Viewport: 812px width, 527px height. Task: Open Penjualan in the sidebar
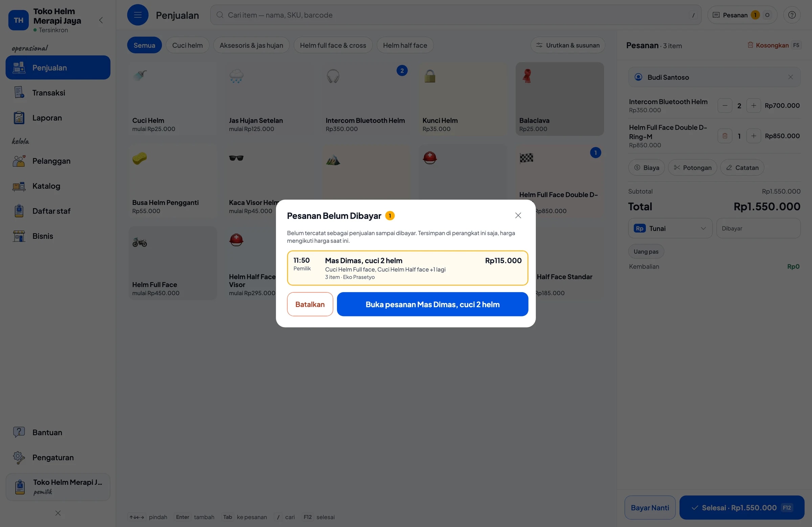[x=58, y=68]
